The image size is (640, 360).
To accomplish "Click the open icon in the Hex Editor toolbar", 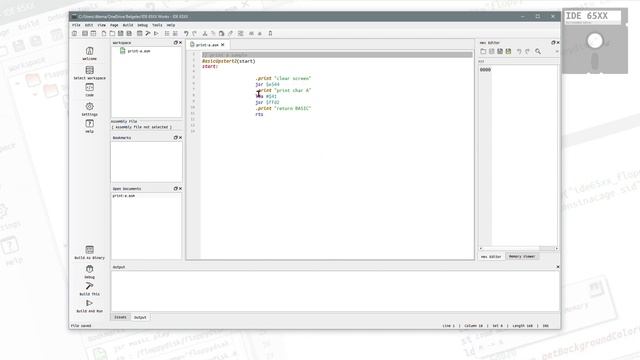I will click(x=483, y=51).
